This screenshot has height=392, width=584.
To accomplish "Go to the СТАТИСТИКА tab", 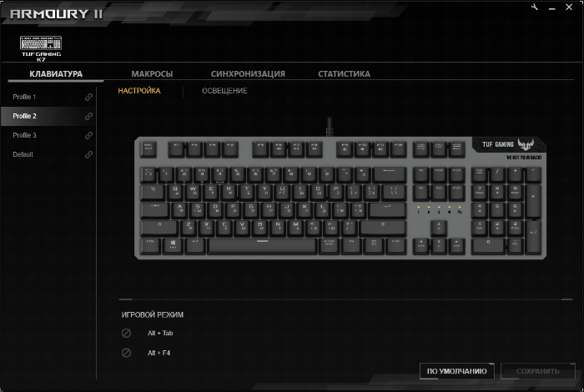I will 344,73.
